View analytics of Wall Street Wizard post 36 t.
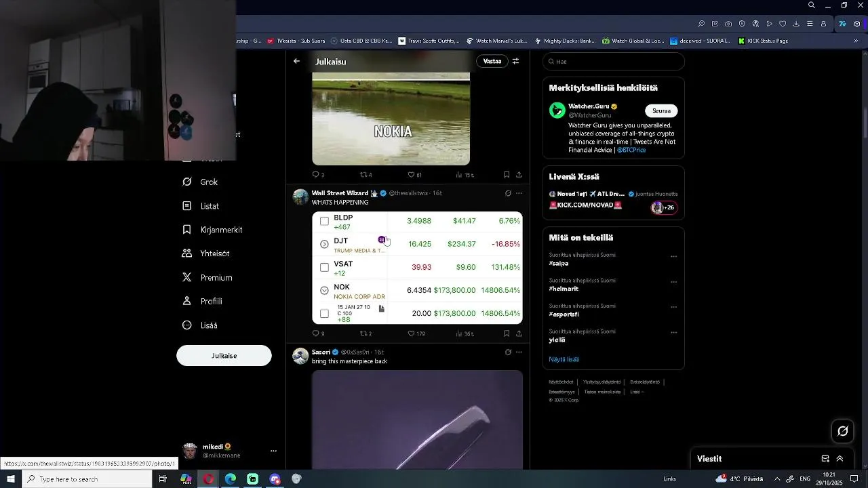The height and width of the screenshot is (488, 868). [x=465, y=333]
